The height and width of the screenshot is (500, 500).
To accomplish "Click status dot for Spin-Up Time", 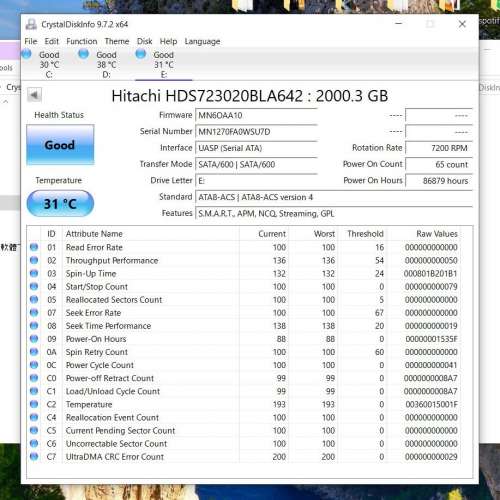I will point(34,273).
